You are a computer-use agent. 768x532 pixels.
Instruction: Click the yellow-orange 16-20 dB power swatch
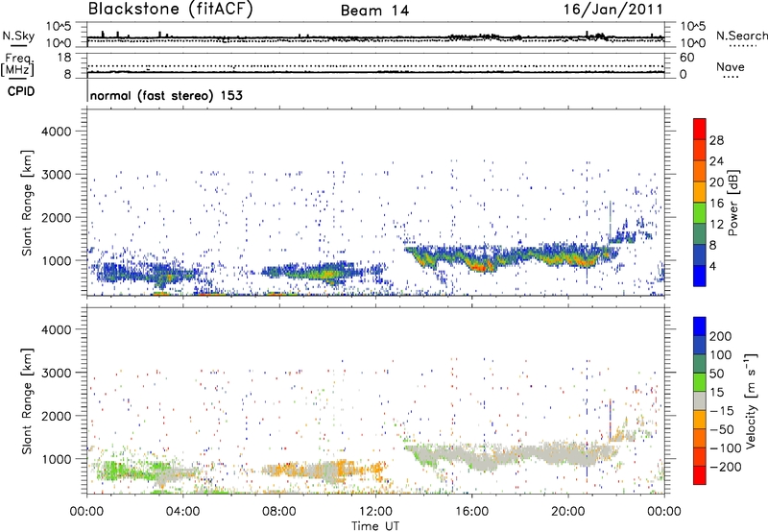point(700,191)
